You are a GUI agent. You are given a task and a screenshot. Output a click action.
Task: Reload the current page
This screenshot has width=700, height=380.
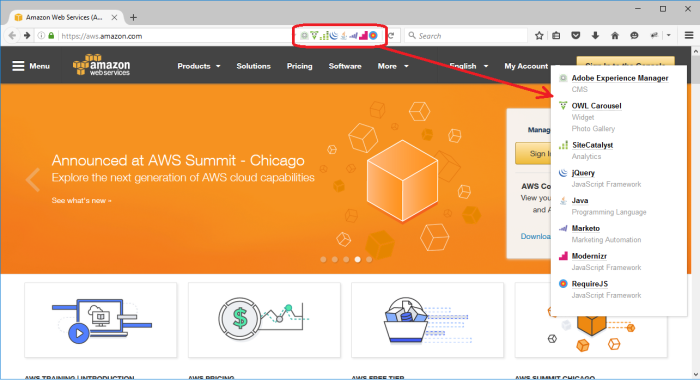point(391,36)
